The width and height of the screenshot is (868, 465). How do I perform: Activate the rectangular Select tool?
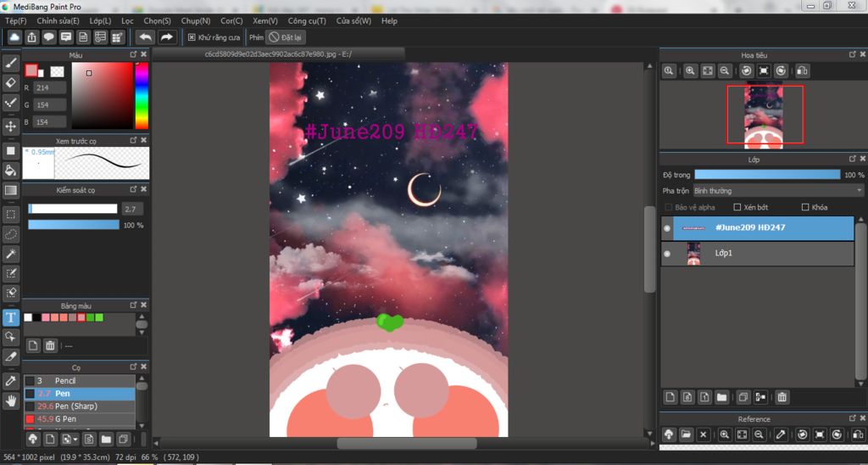pyautogui.click(x=10, y=214)
